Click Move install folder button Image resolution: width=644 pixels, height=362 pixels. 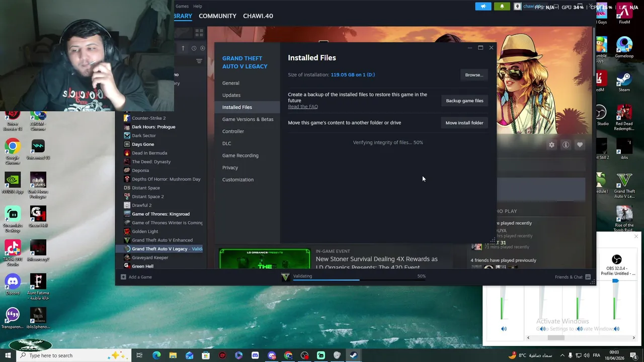(x=464, y=123)
